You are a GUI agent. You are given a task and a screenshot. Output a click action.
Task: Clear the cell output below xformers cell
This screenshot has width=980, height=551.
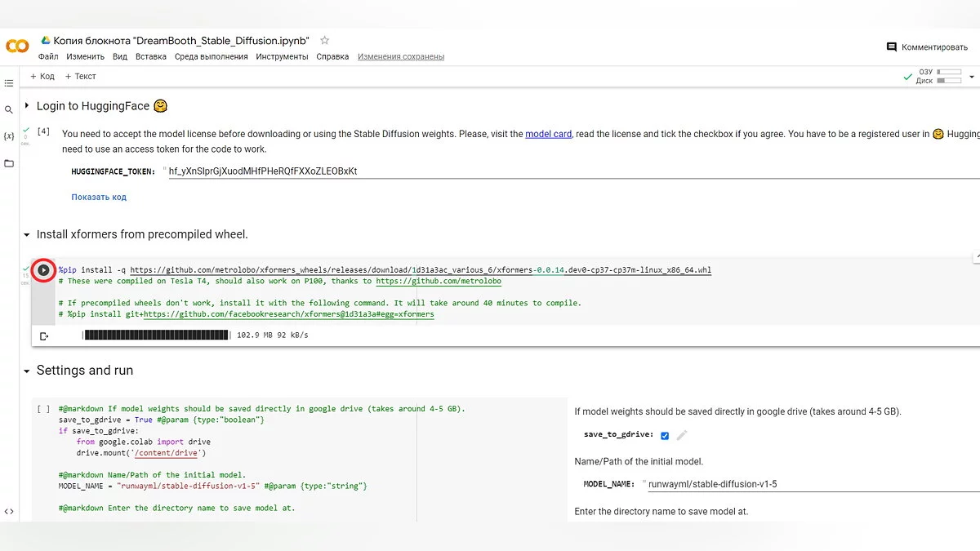pos(44,335)
